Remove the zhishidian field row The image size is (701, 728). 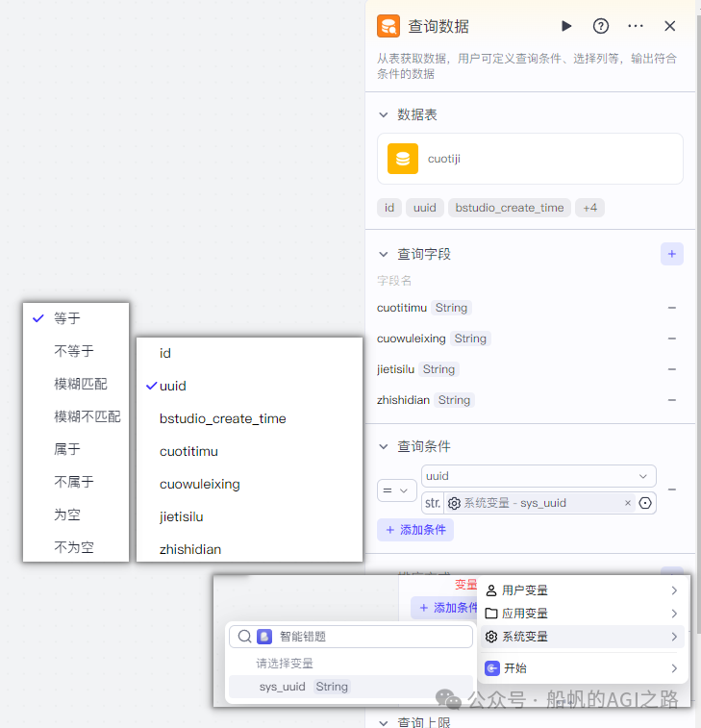672,400
